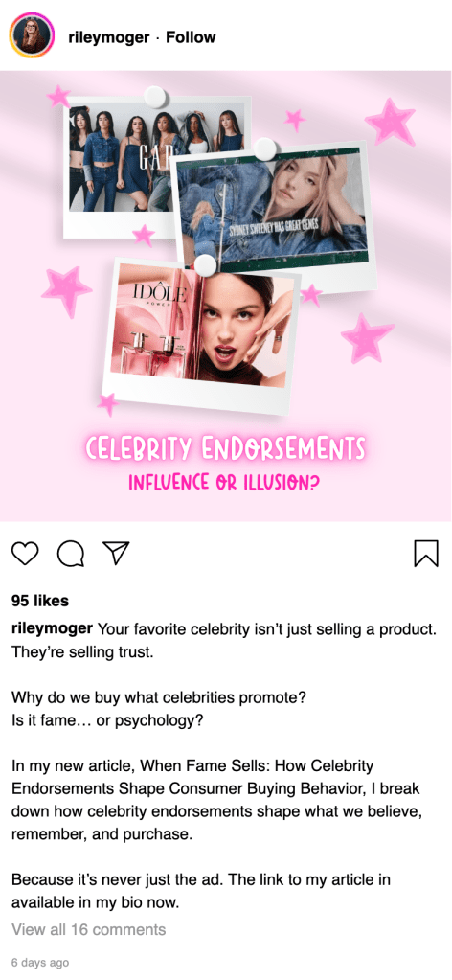Click the large pink star top right of image
452x980 pixels.
tap(390, 122)
